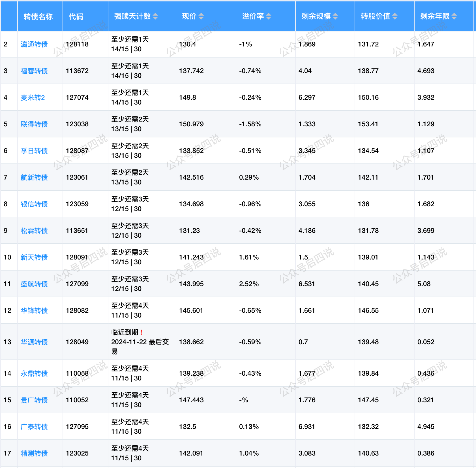The height and width of the screenshot is (468, 476).
Task: Open the 联得转债 link
Action: [x=34, y=124]
